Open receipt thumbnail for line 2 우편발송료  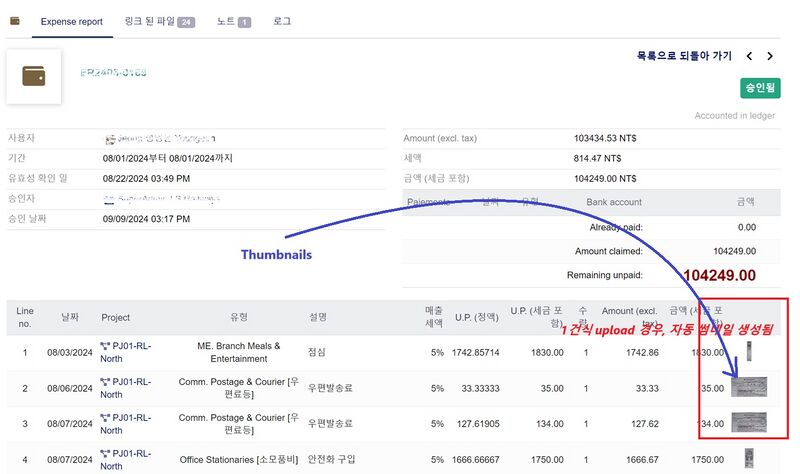748,387
